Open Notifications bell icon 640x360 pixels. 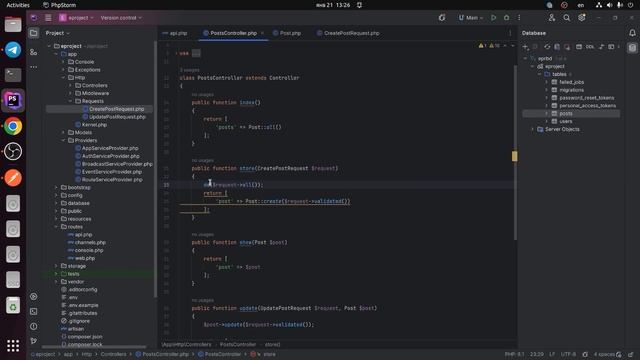pyautogui.click(x=632, y=33)
